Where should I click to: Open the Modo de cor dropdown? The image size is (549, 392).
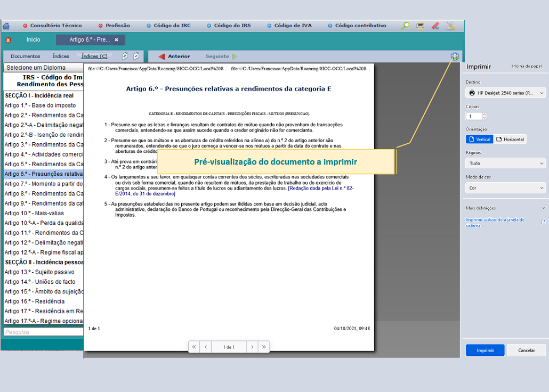coord(506,188)
